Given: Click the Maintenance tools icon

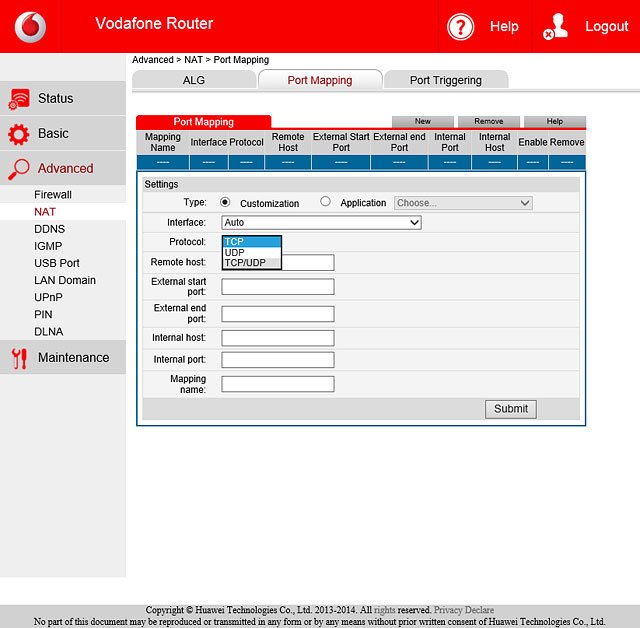Looking at the screenshot, I should [19, 359].
